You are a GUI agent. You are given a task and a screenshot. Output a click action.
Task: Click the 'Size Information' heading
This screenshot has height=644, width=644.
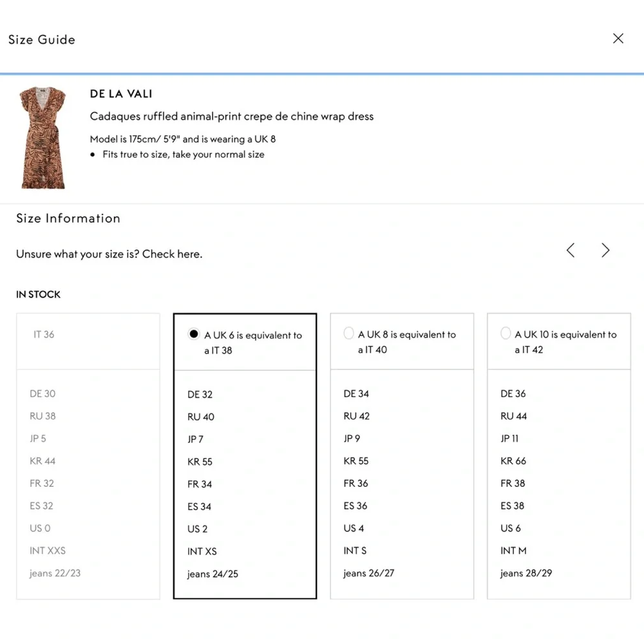(68, 218)
